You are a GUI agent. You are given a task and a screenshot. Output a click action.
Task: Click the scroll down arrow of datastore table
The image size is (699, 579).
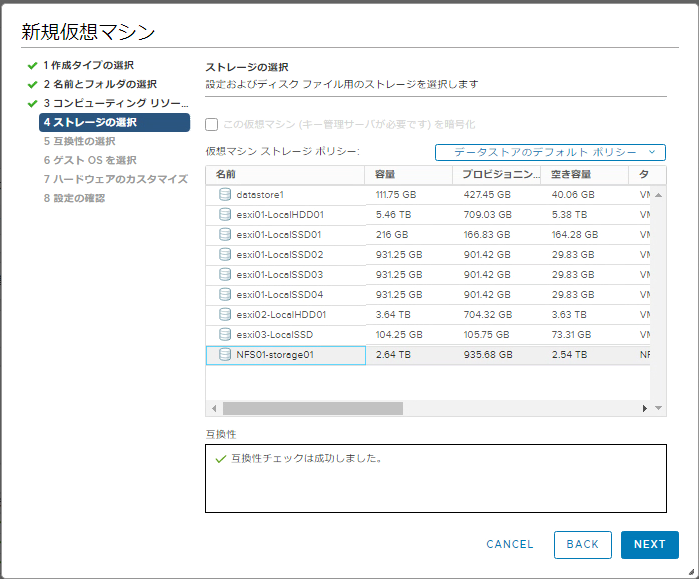tap(658, 408)
